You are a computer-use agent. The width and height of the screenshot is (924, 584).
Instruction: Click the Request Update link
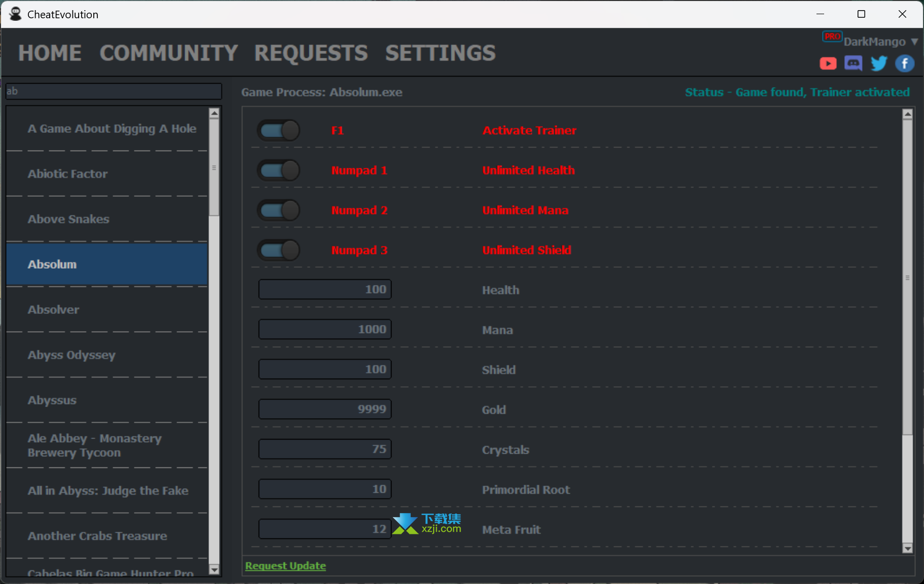click(x=286, y=566)
